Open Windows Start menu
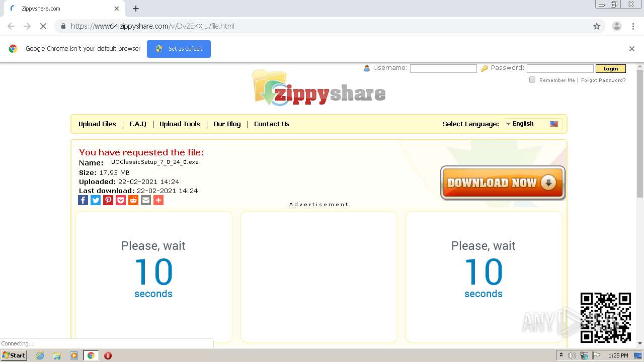The width and height of the screenshot is (644, 362). pos(14,355)
